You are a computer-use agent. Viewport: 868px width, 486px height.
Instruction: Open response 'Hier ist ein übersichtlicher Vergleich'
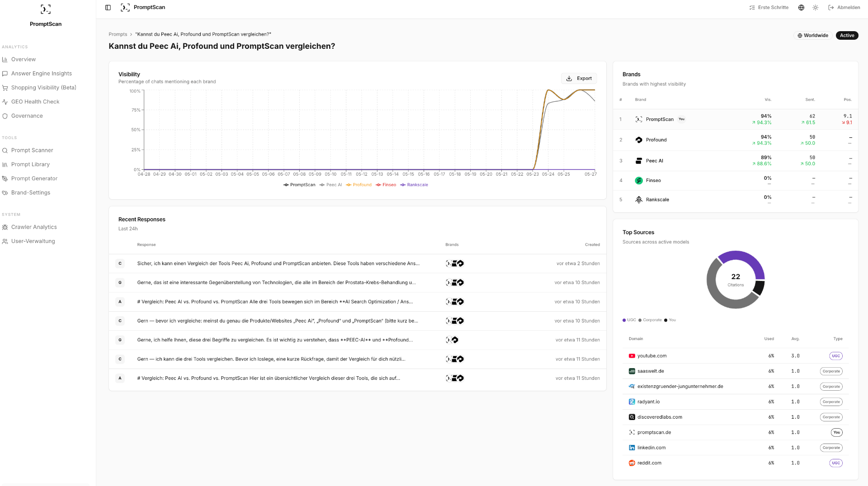[x=358, y=379]
